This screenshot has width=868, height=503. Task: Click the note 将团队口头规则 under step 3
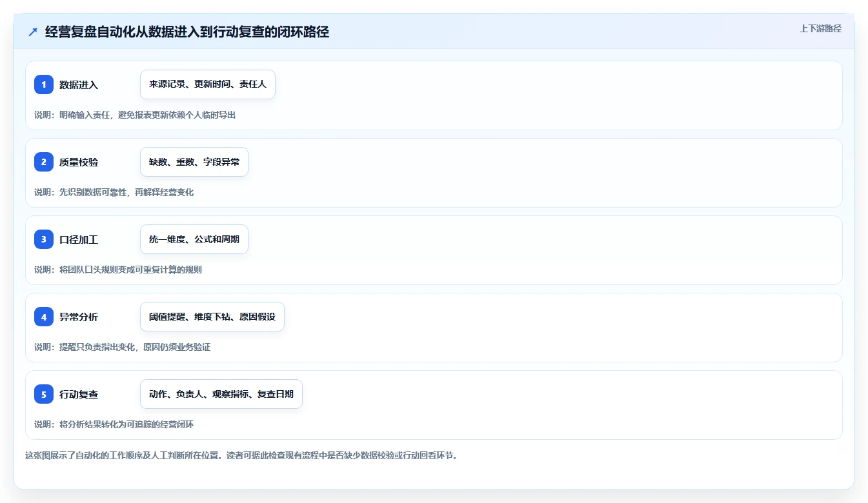click(118, 270)
